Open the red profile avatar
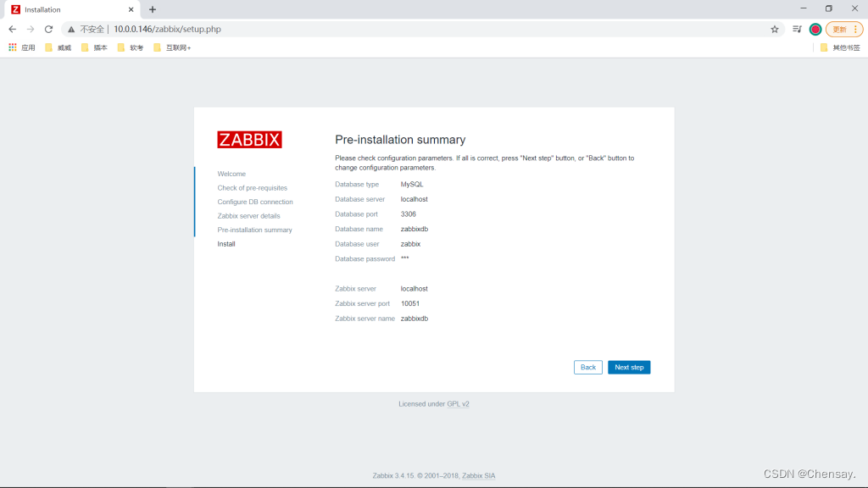Screen dimensions: 868x488 [x=815, y=30]
